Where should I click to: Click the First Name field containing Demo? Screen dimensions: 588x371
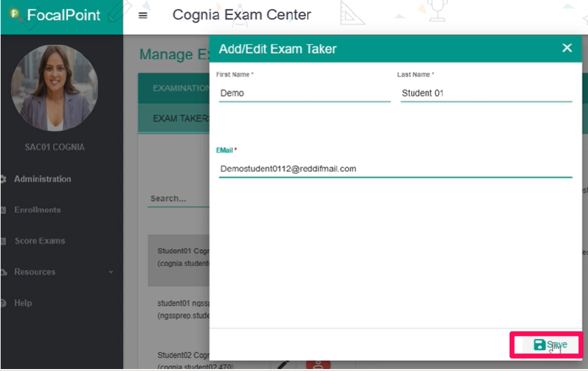305,93
